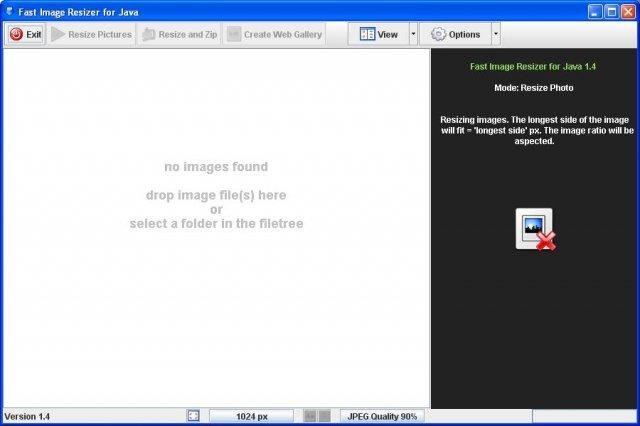Click the Resize Pictures play arrow icon
The width and height of the screenshot is (640, 426).
(x=58, y=34)
